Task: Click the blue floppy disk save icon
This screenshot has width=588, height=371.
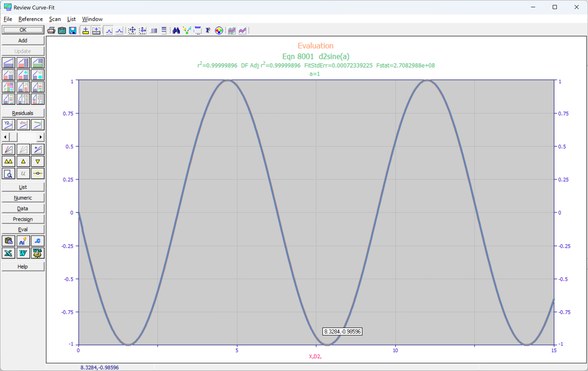Action: (x=73, y=30)
